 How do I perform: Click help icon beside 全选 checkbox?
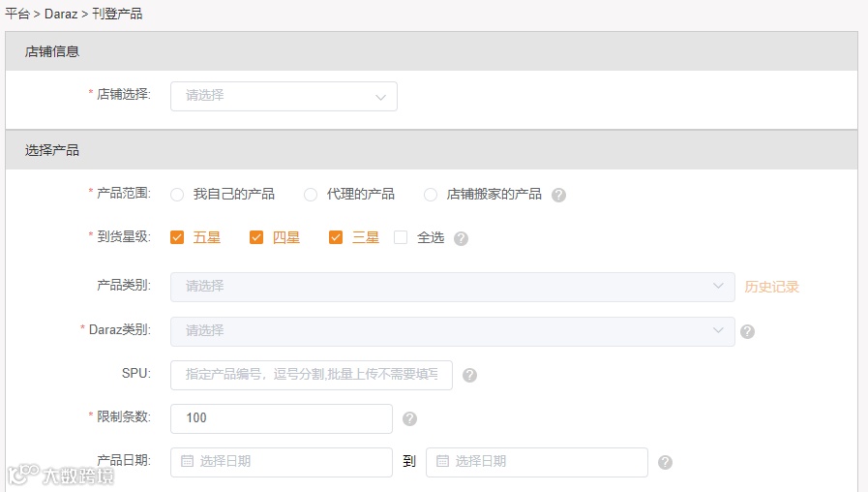461,239
